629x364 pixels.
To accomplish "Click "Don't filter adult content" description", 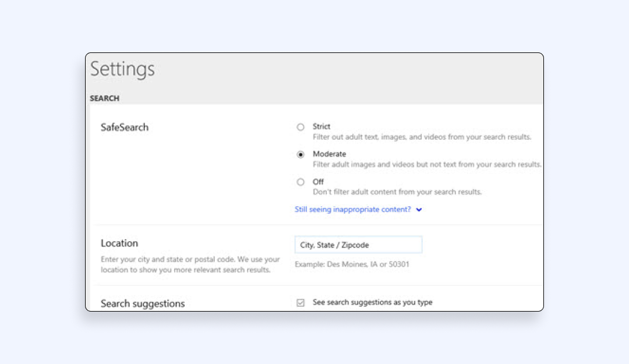I will 397,192.
